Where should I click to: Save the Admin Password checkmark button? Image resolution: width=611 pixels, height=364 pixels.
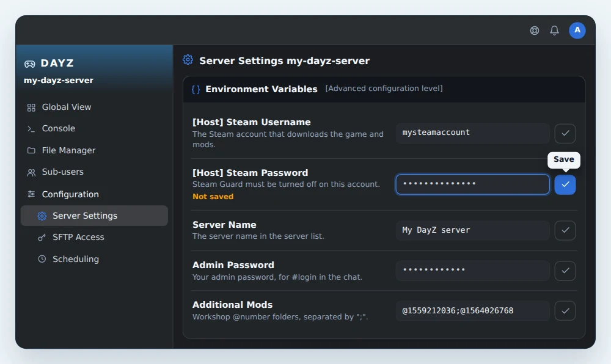click(x=565, y=271)
